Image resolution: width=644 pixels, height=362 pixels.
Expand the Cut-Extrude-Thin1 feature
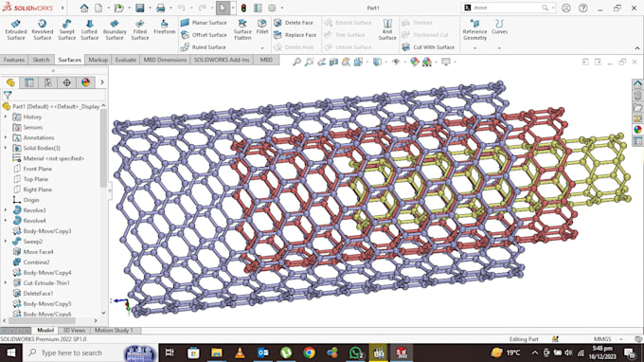coord(6,283)
